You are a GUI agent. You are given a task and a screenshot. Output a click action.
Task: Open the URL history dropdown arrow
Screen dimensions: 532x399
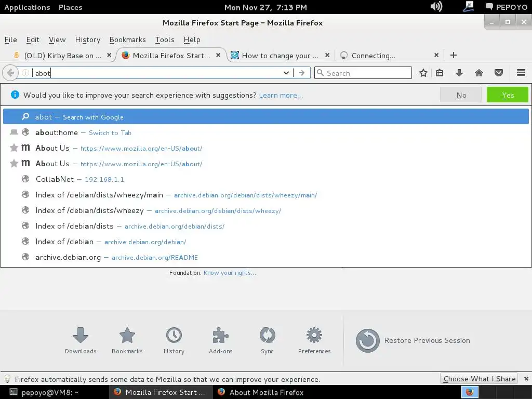pos(286,73)
